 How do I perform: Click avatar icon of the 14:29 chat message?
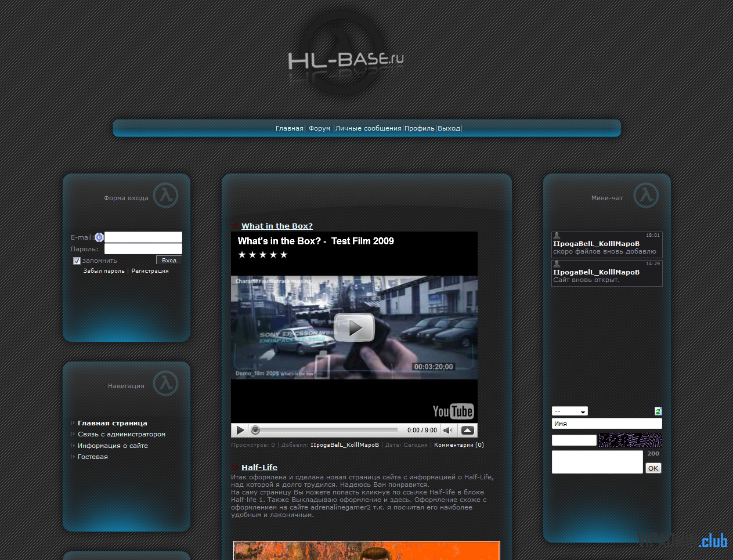(557, 264)
